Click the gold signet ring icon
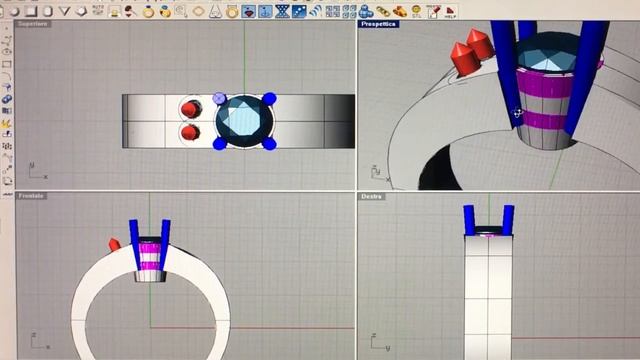 tap(232, 11)
